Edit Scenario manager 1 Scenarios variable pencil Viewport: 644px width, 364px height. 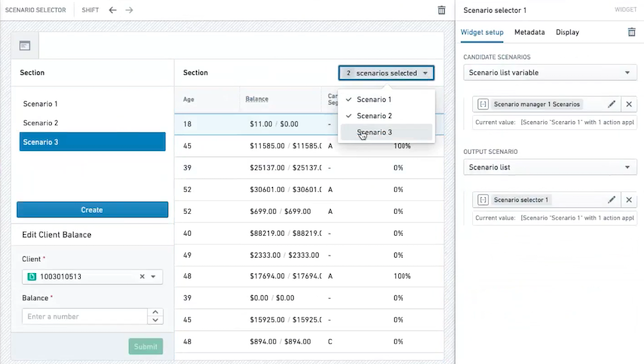pos(611,104)
